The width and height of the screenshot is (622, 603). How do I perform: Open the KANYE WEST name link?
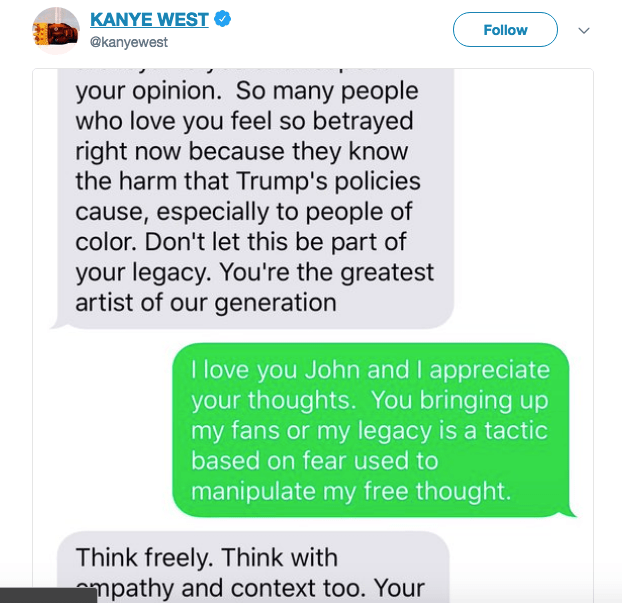click(x=149, y=19)
